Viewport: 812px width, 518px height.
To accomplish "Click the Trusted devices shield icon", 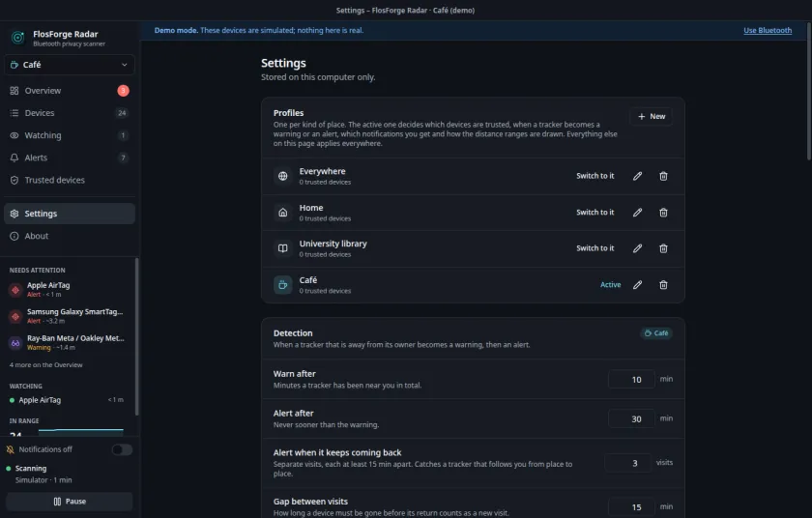I will point(14,180).
